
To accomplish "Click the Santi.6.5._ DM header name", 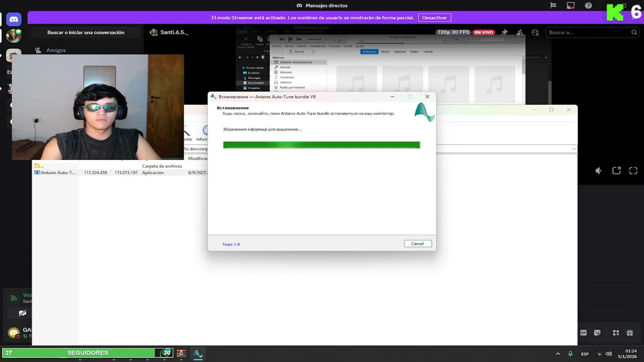I will [174, 32].
